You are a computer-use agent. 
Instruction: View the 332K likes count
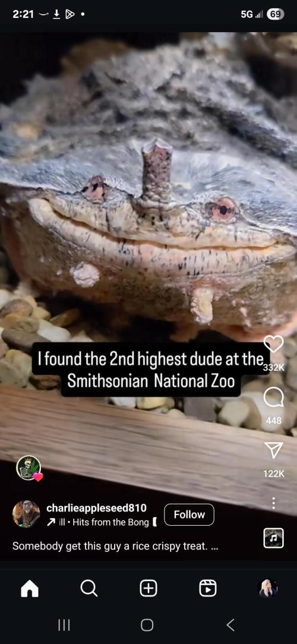coord(274,367)
